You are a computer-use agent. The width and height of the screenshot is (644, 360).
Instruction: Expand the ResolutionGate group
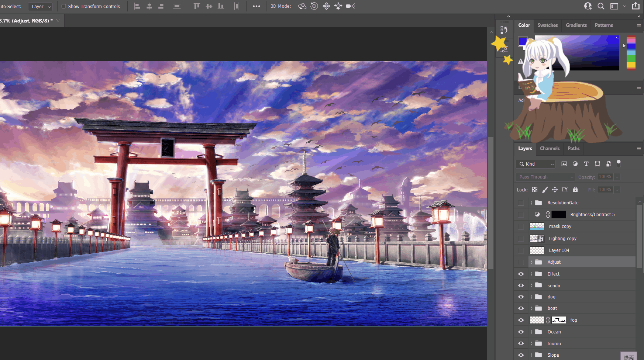click(x=531, y=203)
